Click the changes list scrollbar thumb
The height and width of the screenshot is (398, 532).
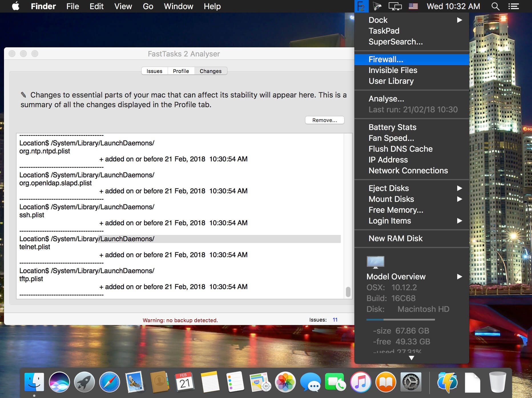[x=348, y=292]
